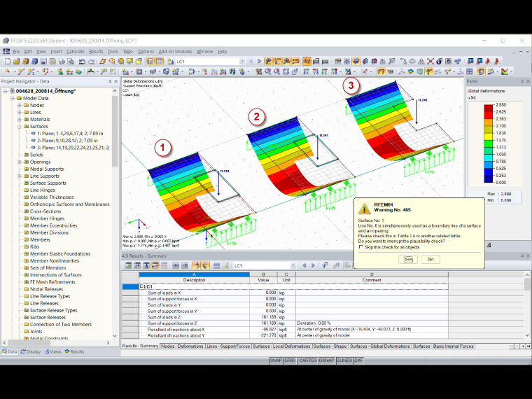Open the Results navigator tab

[x=74, y=351]
